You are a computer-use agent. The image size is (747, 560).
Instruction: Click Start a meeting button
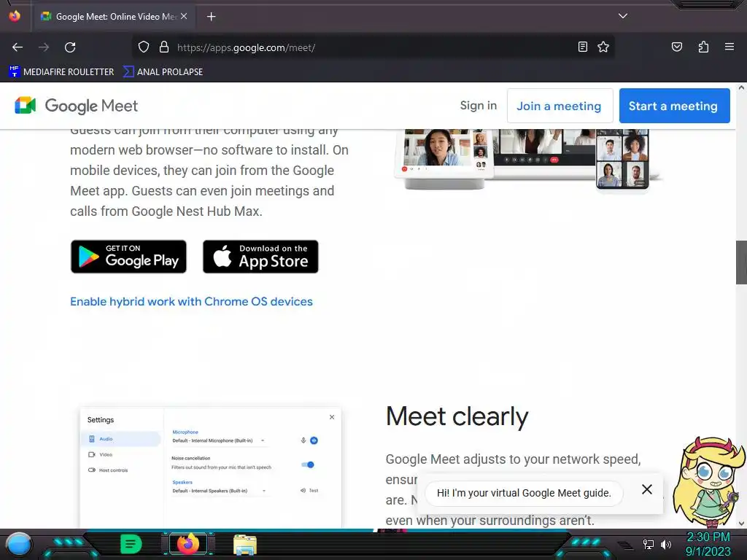(x=674, y=106)
